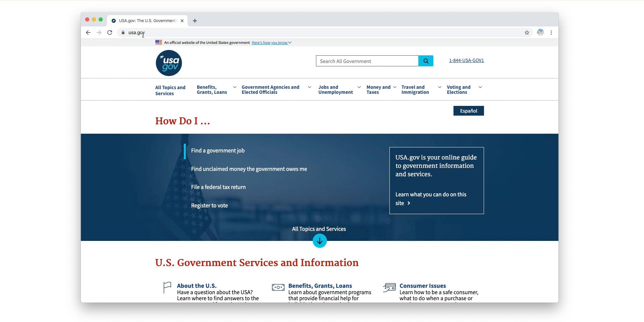Expand the Benefits, Grants, Loans menu chevron

235,87
